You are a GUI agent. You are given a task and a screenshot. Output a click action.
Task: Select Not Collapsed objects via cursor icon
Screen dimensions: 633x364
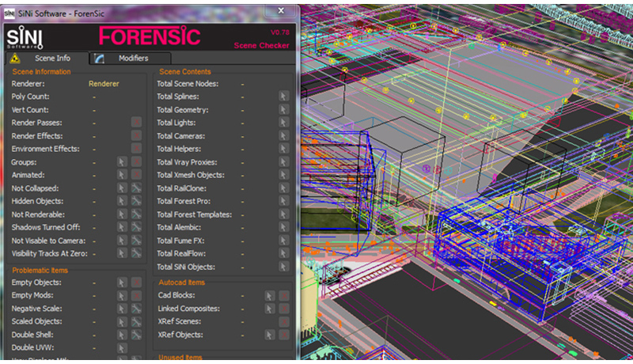pyautogui.click(x=122, y=188)
